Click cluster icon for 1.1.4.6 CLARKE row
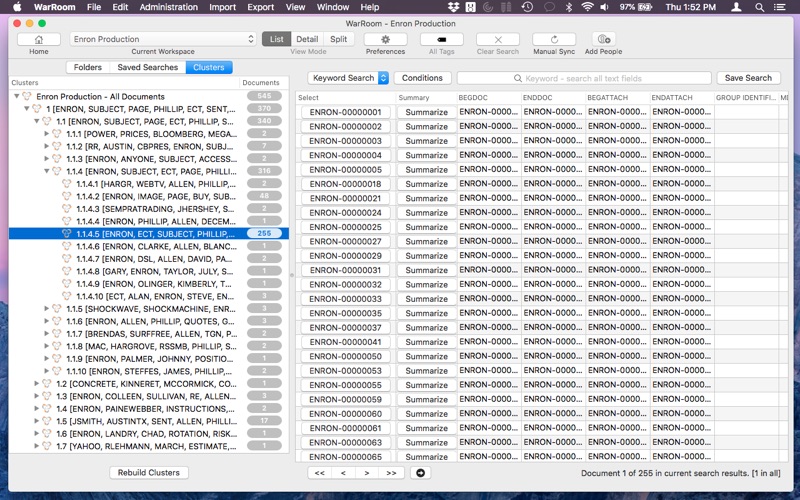Screen dimensions: 800x500 pyautogui.click(x=66, y=246)
